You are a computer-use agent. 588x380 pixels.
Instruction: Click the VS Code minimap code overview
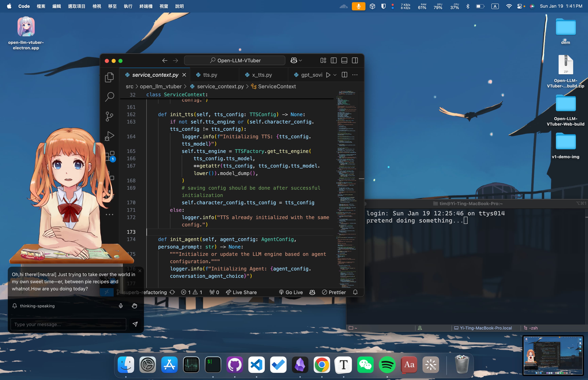pyautogui.click(x=347, y=189)
